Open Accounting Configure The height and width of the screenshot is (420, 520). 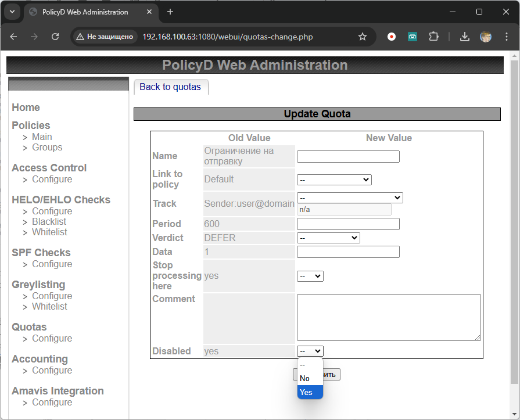pyautogui.click(x=52, y=370)
